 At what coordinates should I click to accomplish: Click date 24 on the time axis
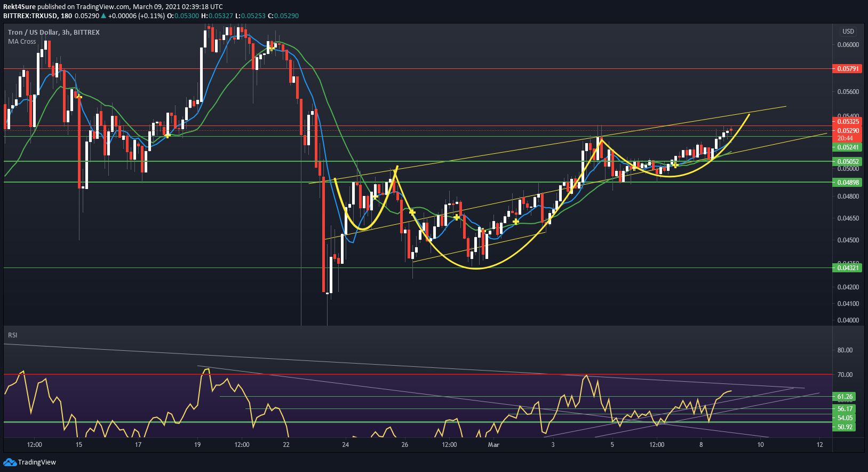(x=346, y=444)
